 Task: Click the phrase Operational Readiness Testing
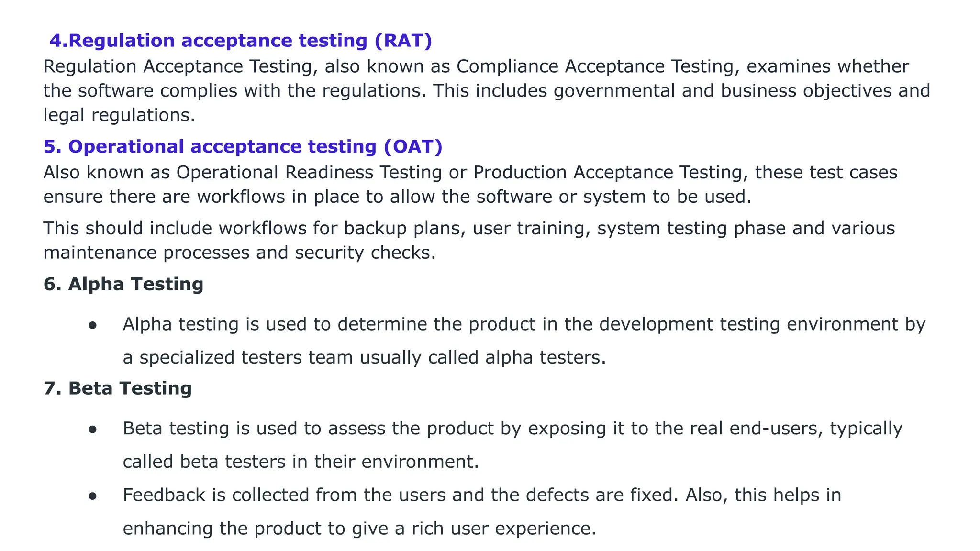coord(309,173)
